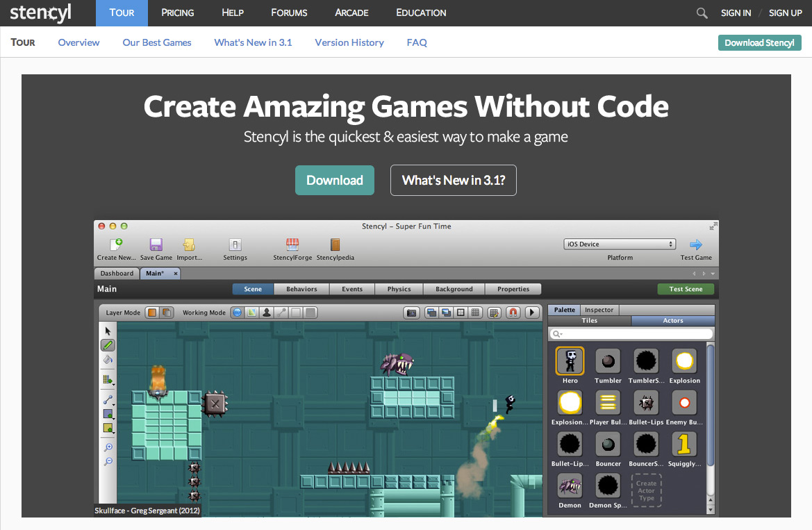This screenshot has width=812, height=530.
Task: Select the pencil drawing tool
Action: pyautogui.click(x=108, y=345)
